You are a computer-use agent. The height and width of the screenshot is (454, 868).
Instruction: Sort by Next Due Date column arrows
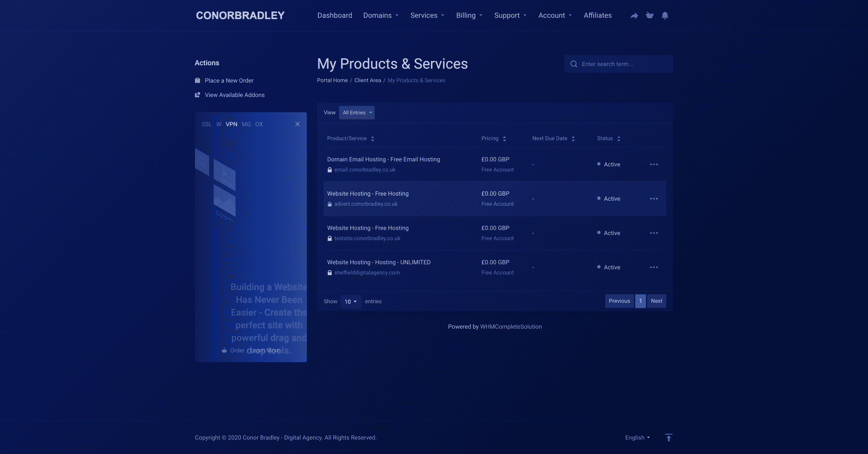[x=573, y=139]
